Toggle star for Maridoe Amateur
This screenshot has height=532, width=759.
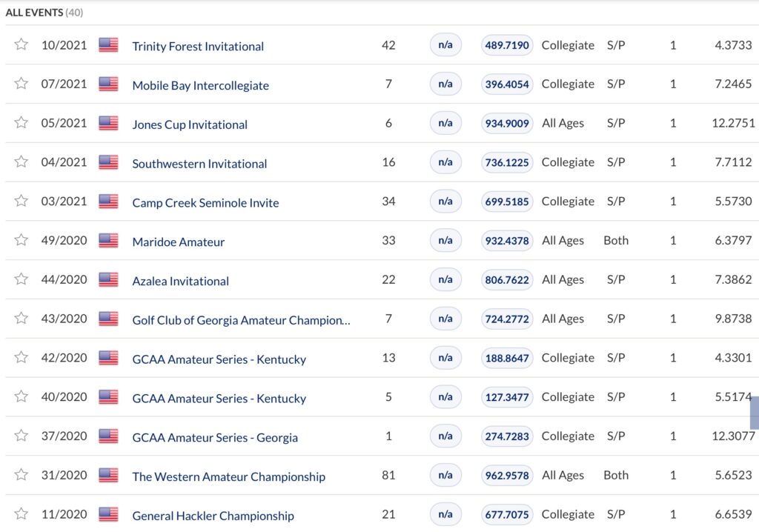click(x=21, y=240)
